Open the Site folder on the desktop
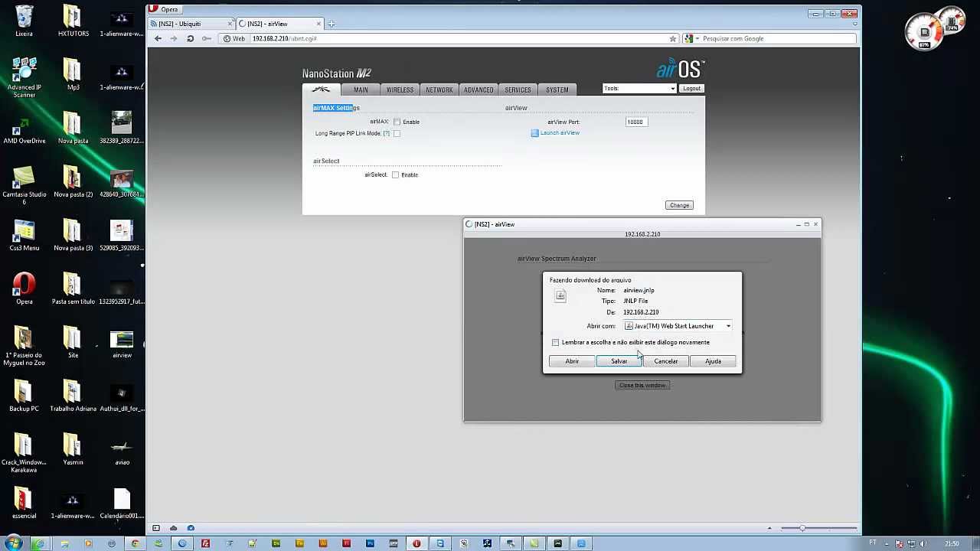 (73, 342)
